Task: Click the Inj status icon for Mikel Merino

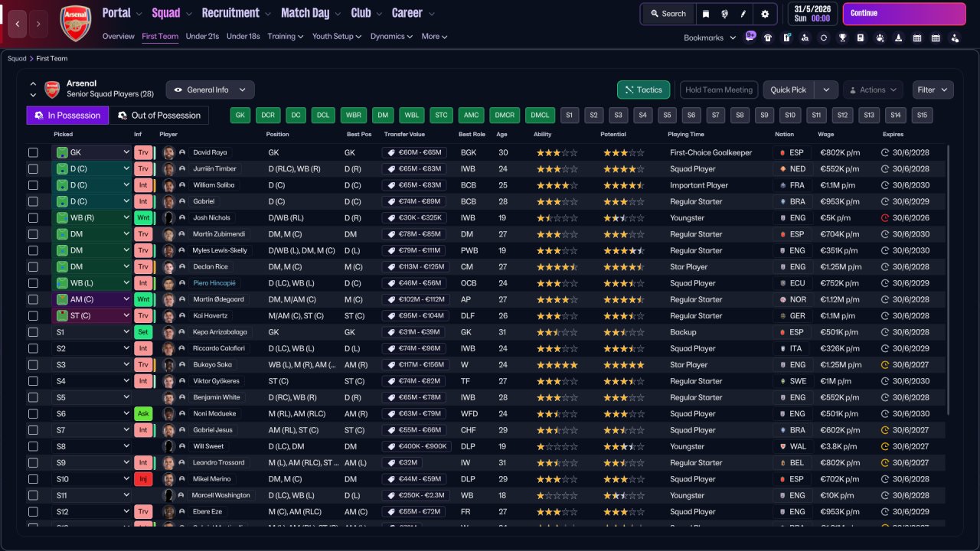Action: [142, 479]
